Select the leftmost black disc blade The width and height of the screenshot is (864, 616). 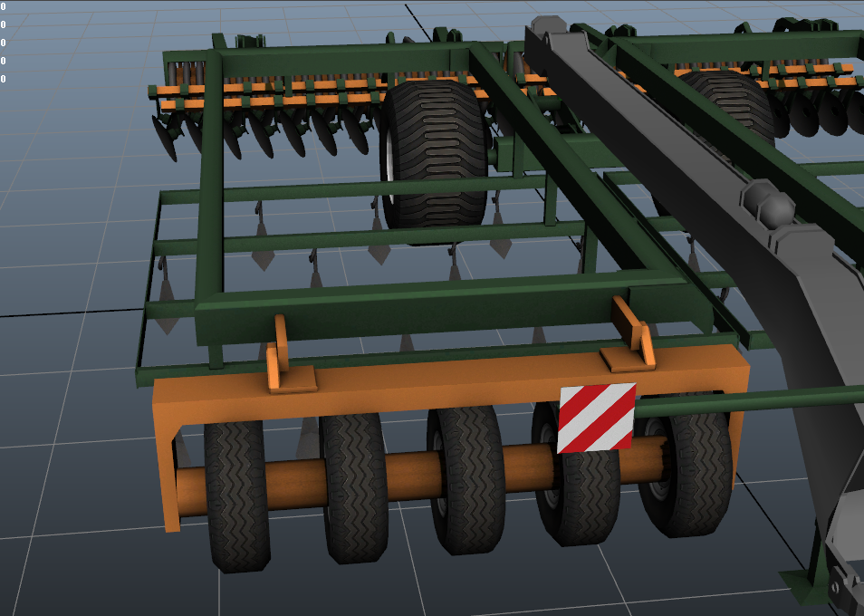point(164,138)
